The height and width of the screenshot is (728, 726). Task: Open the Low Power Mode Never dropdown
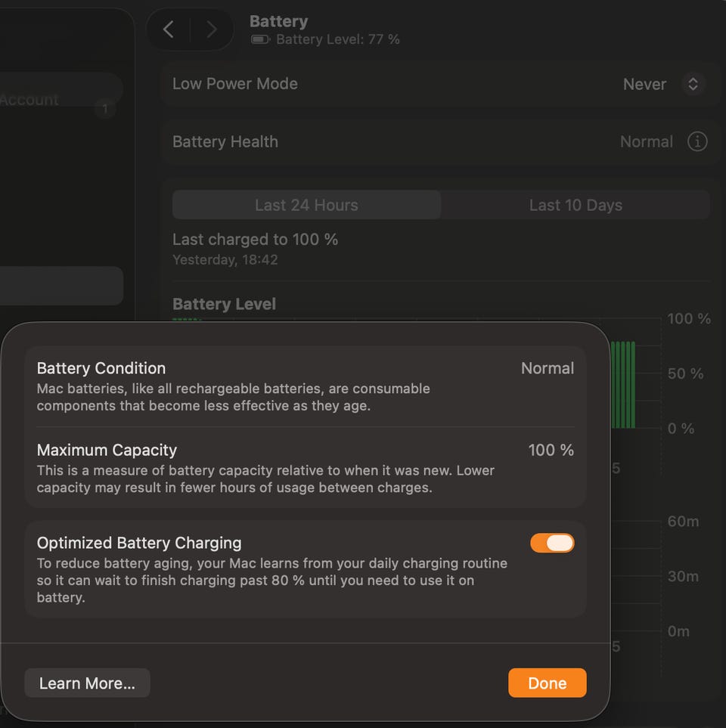pos(664,84)
